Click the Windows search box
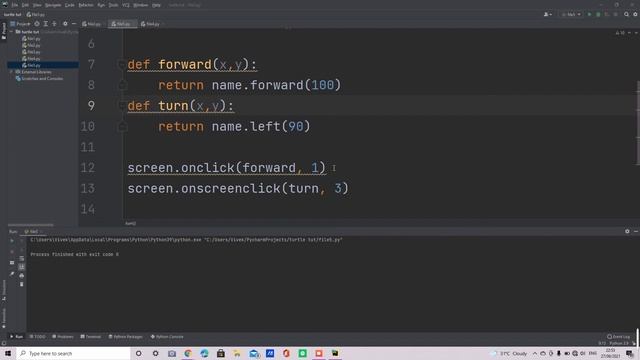This screenshot has width=640, height=360. click(x=73, y=353)
